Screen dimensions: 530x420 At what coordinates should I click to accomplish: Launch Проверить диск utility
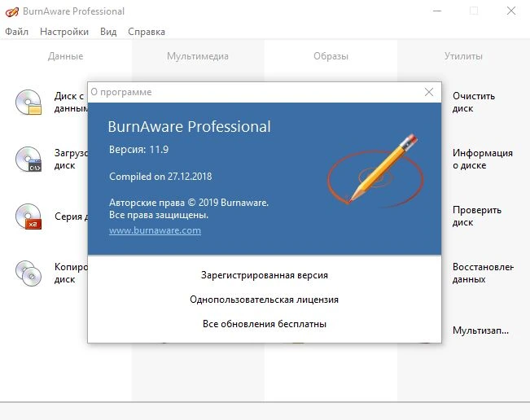pos(476,217)
